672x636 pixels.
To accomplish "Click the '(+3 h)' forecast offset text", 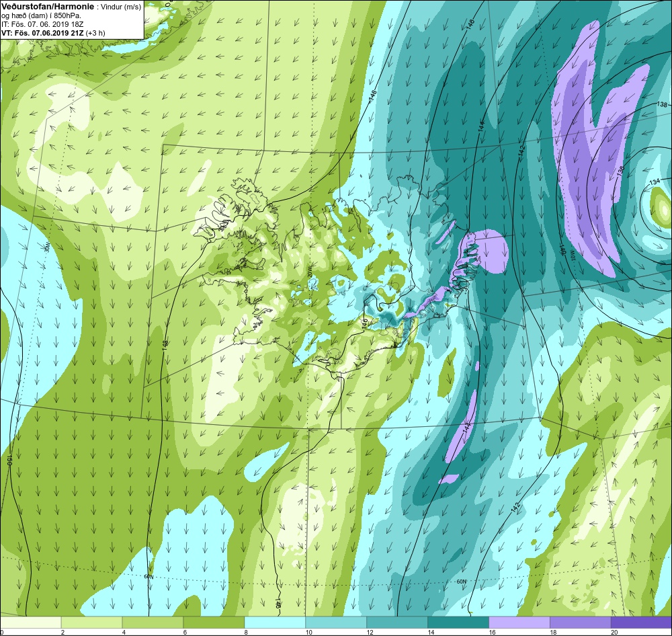I will pyautogui.click(x=95, y=33).
